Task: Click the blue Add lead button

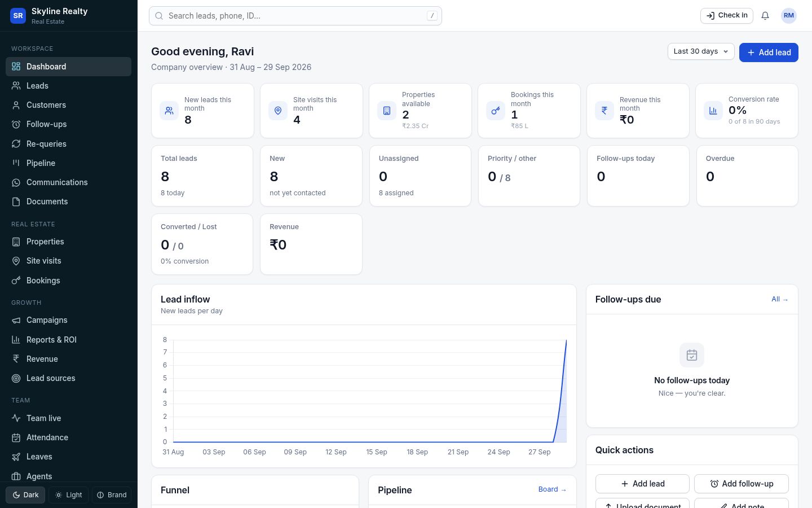Action: (x=769, y=52)
